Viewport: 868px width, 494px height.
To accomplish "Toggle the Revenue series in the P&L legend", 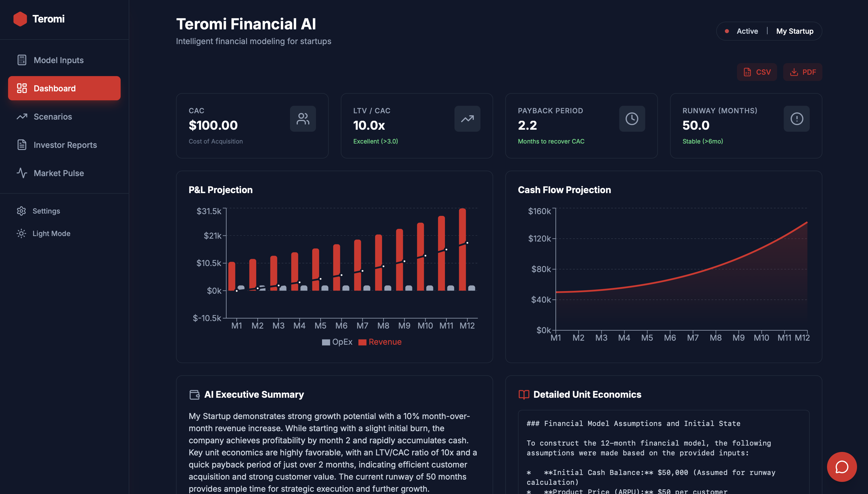I will click(x=380, y=342).
